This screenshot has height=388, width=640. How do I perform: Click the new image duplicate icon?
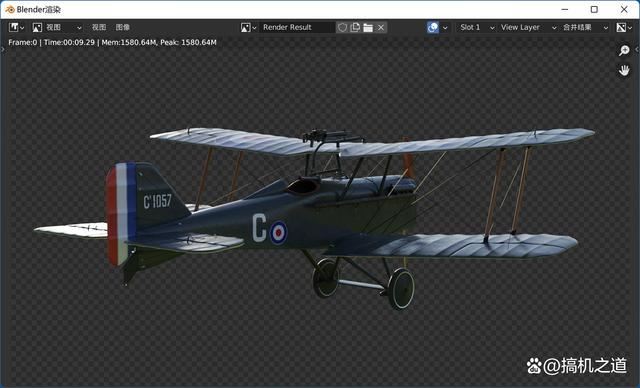click(x=355, y=27)
